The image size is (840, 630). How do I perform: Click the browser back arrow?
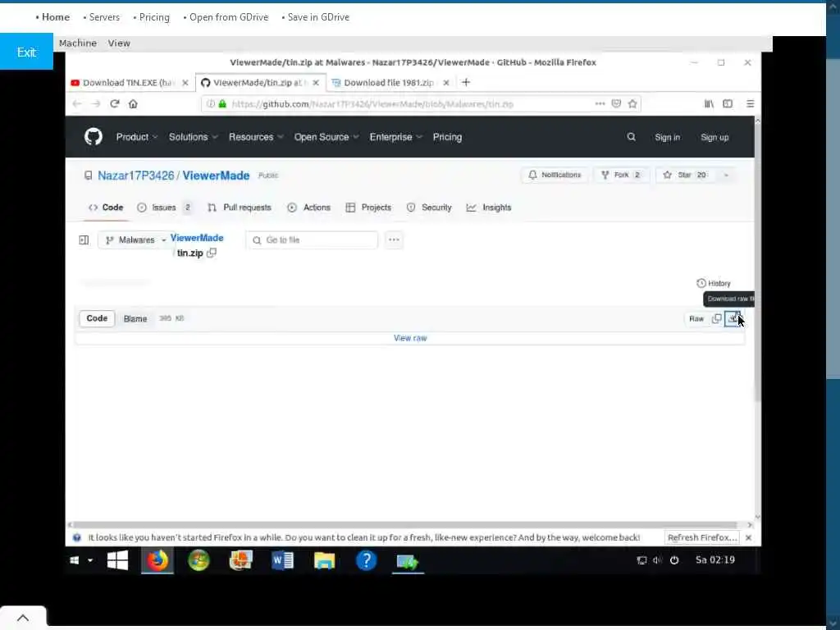76,104
